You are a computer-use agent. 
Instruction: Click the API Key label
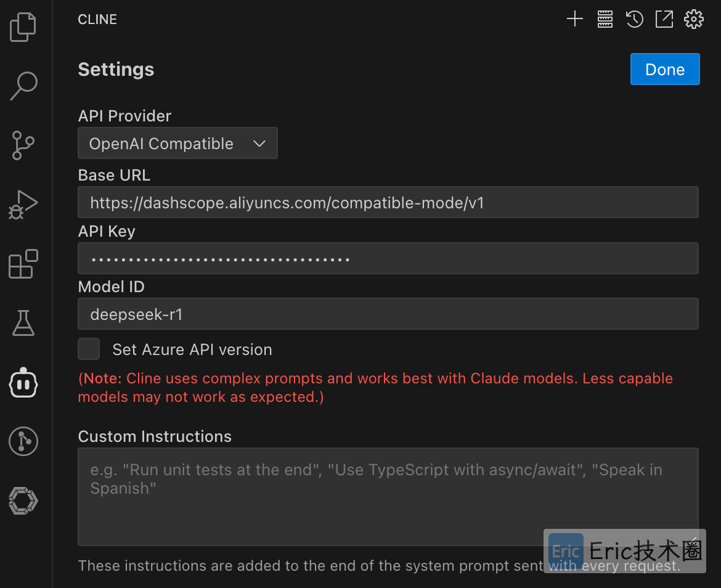pos(107,231)
